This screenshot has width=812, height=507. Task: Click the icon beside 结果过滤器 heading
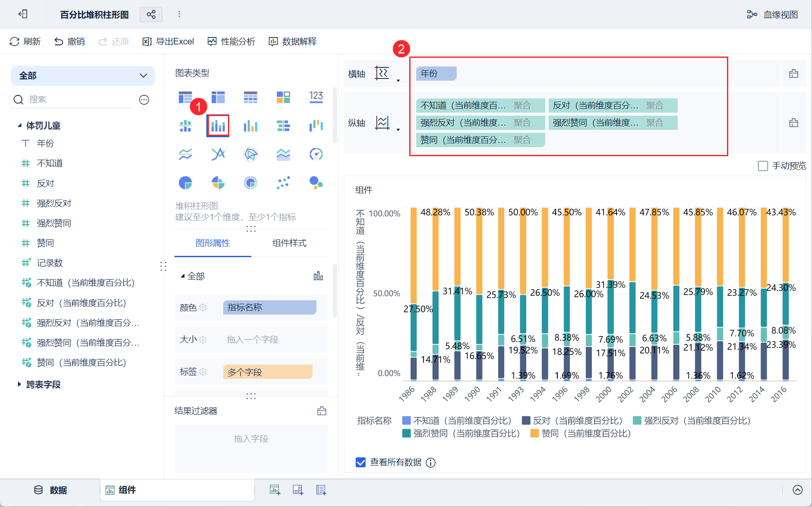pyautogui.click(x=322, y=411)
